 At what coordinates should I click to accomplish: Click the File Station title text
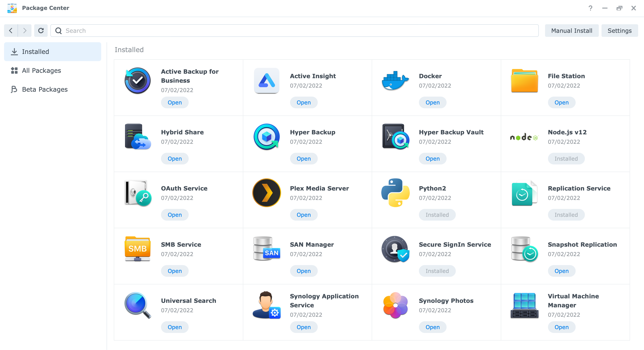(566, 76)
